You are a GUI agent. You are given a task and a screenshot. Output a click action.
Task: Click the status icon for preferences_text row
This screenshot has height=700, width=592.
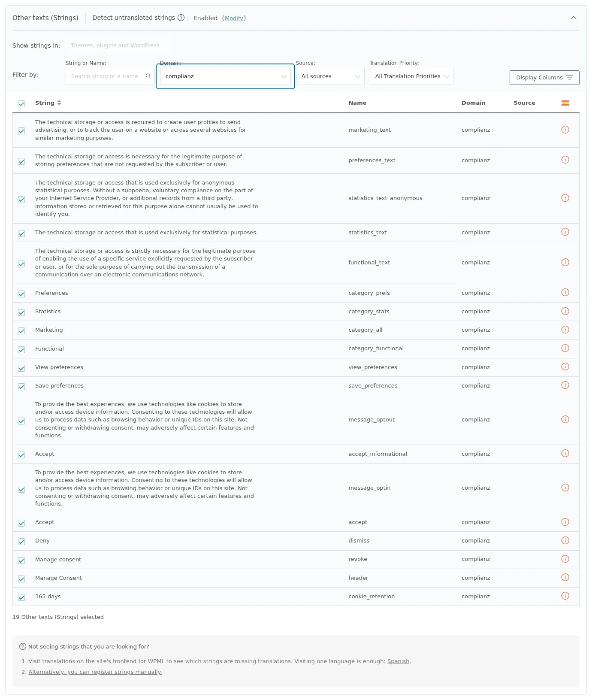click(565, 160)
